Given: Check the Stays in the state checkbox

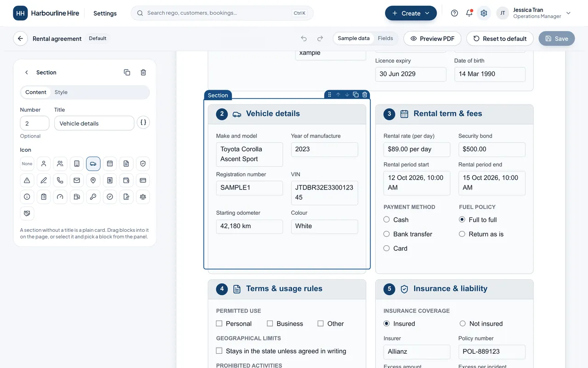Looking at the screenshot, I should [x=219, y=351].
